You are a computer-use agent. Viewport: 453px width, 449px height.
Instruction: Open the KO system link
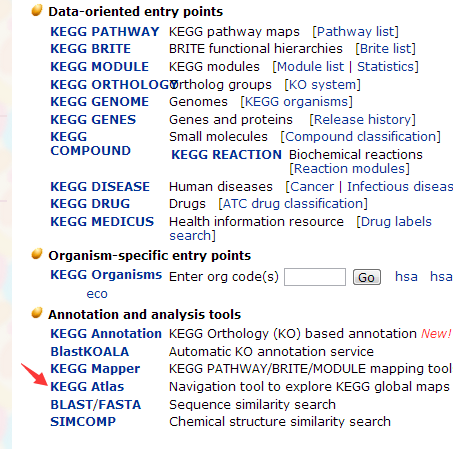(322, 85)
